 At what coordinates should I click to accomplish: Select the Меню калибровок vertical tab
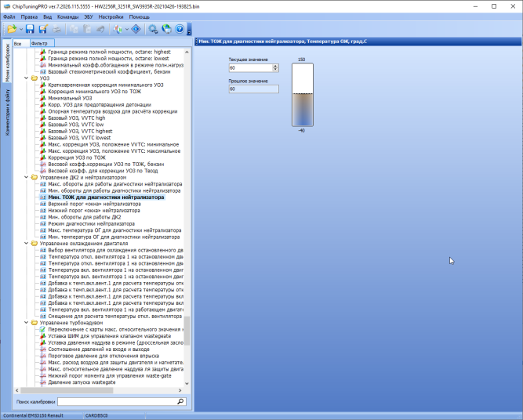tap(7, 62)
